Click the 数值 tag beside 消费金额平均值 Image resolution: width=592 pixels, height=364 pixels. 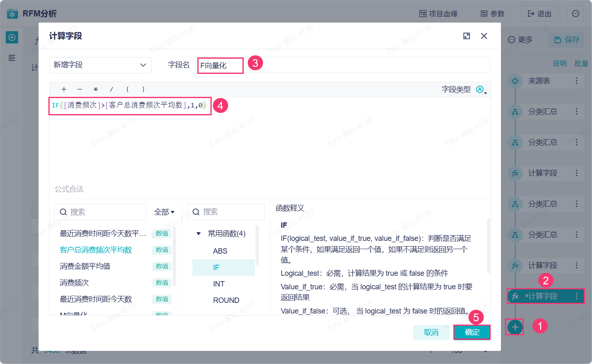coord(162,266)
